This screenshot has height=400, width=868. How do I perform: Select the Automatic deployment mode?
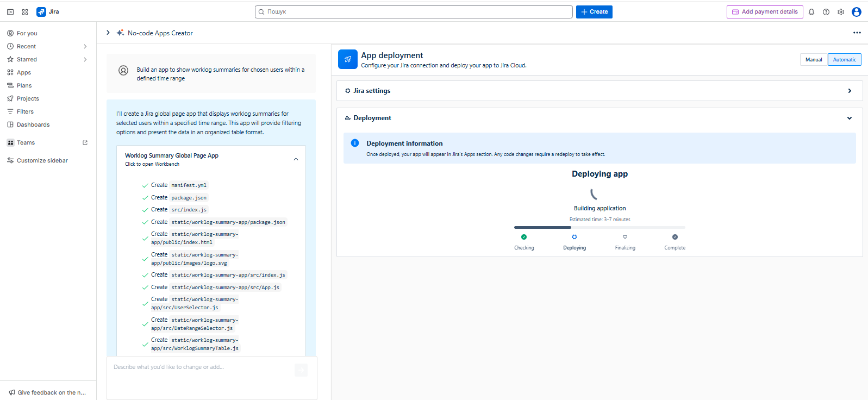pos(844,60)
